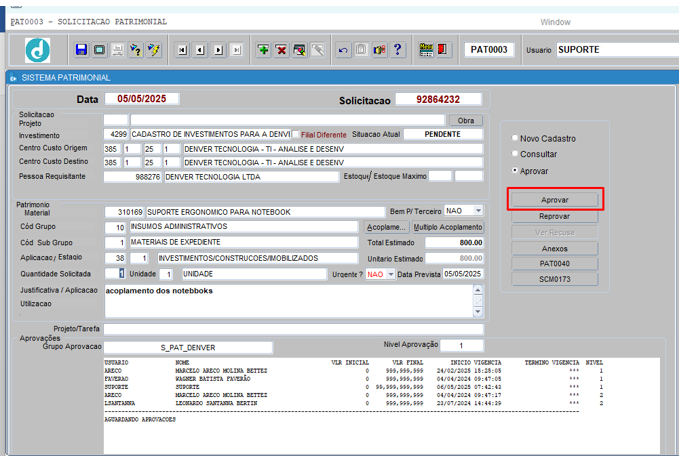
Task: Click the Obra button
Action: [x=465, y=120]
